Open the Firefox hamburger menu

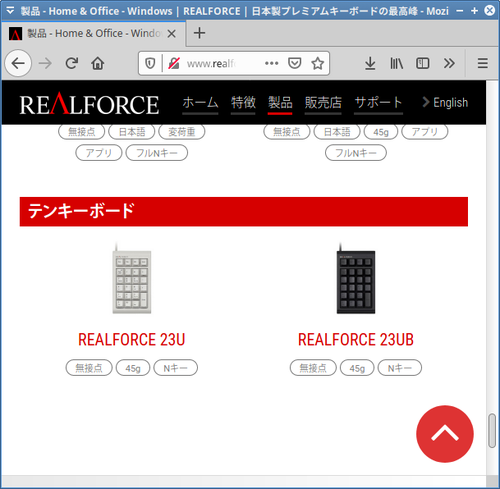click(483, 63)
